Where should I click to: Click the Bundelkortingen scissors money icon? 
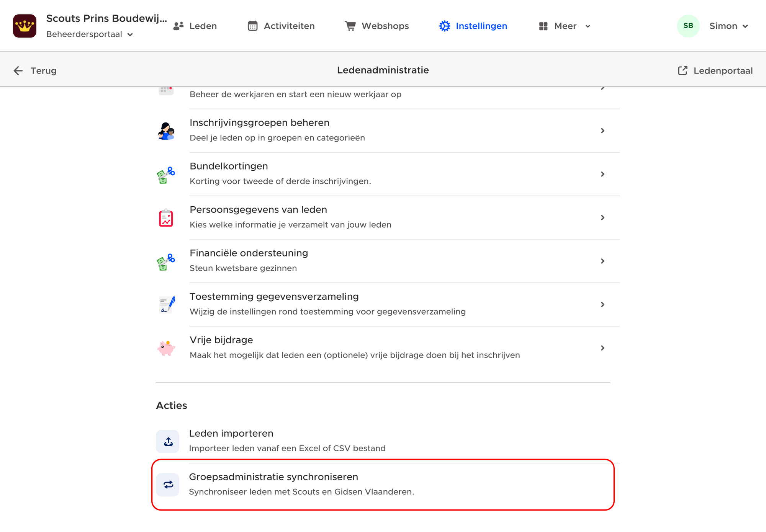click(166, 175)
